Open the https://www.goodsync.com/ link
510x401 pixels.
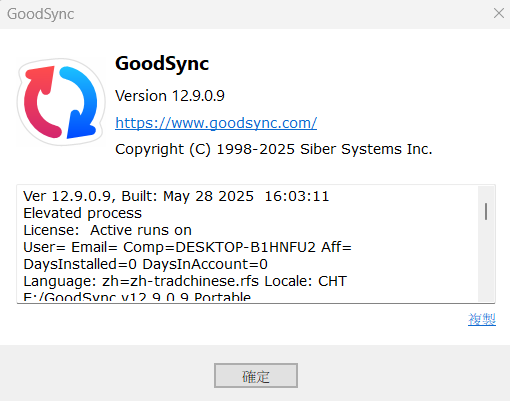tap(216, 123)
